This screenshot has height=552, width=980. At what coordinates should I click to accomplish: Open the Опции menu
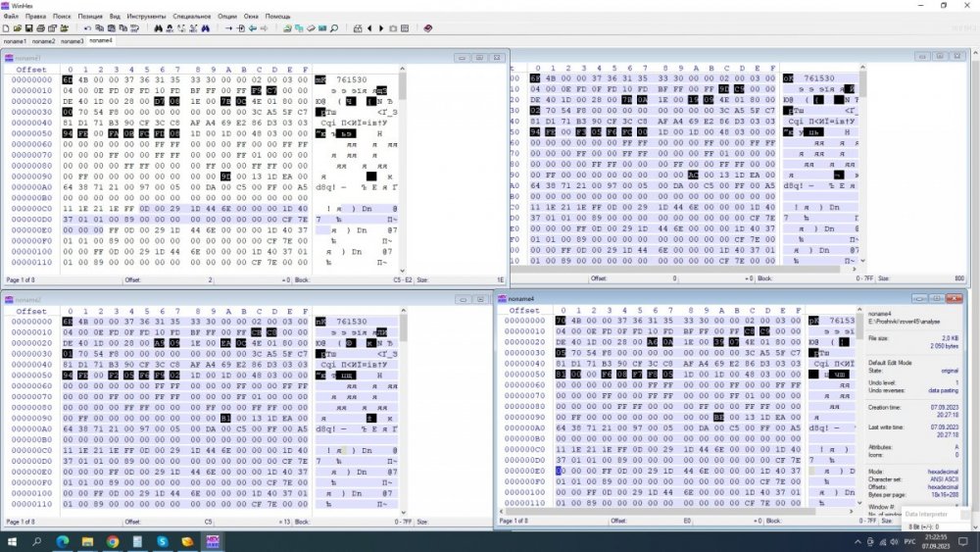(227, 17)
